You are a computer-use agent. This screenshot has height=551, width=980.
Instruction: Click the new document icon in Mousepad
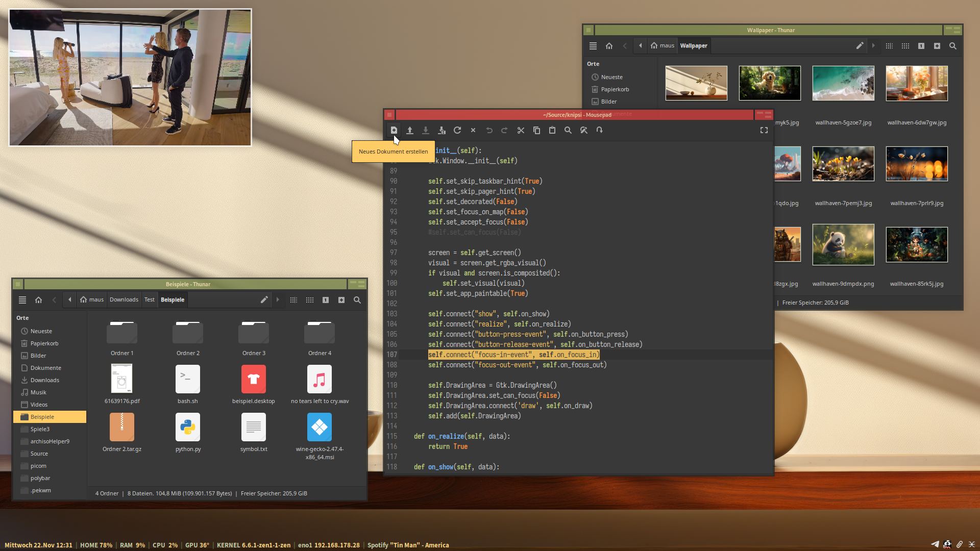click(394, 130)
